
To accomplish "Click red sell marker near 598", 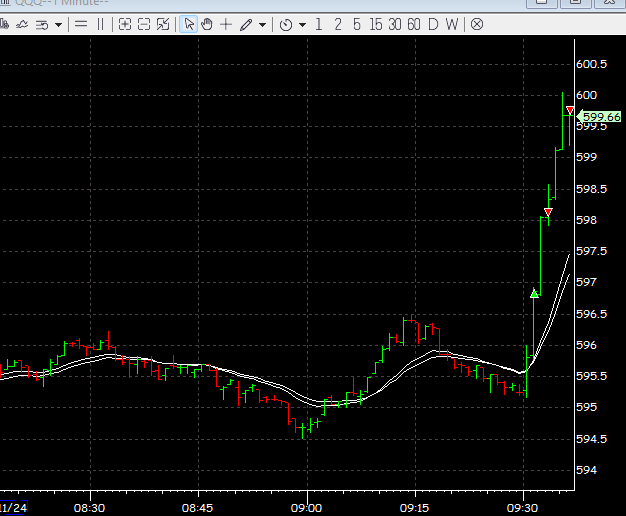I will 548,212.
